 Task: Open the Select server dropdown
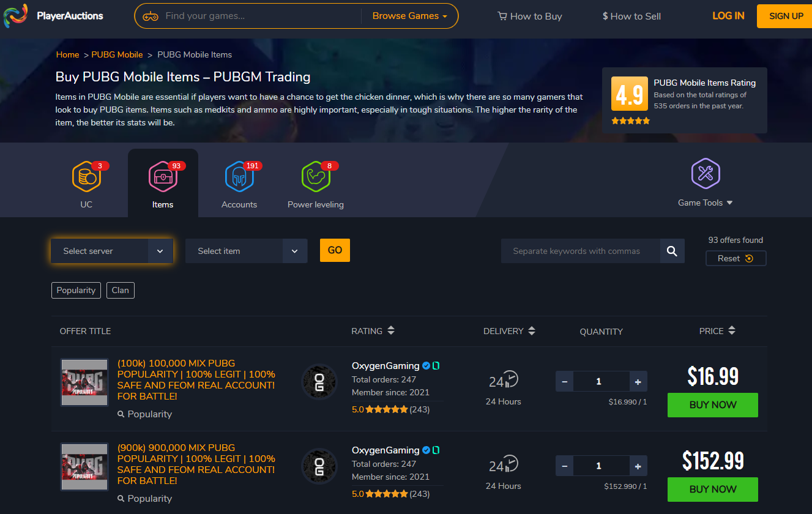[x=112, y=251]
